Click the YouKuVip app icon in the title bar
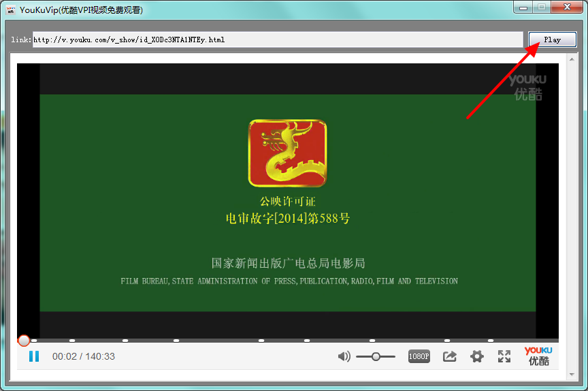 coord(10,10)
